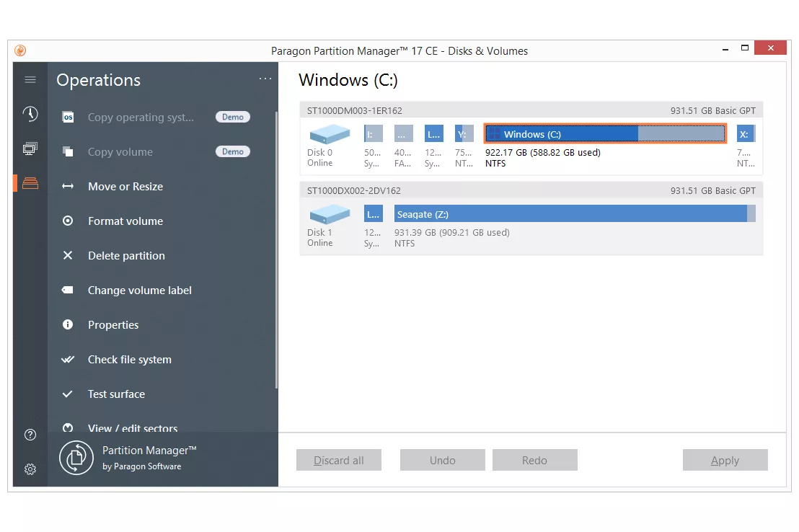Select the I: partition on Disk 0
The width and height of the screenshot is (799, 532).
[374, 134]
